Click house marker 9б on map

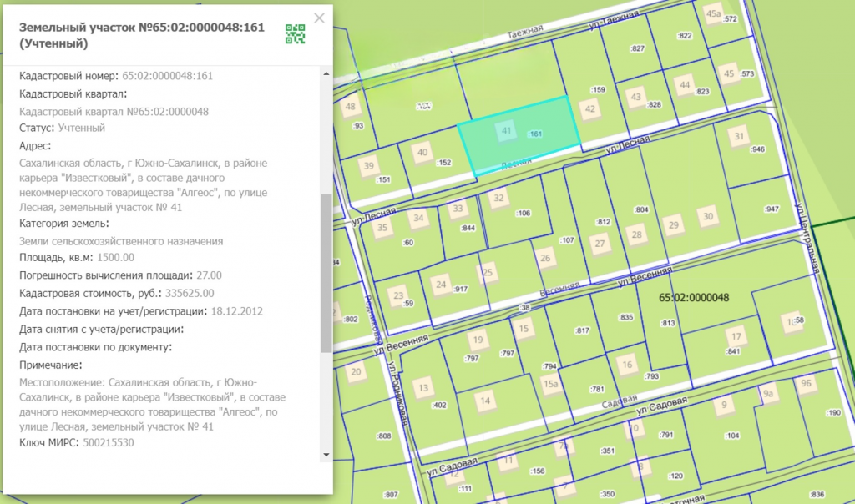(x=806, y=384)
